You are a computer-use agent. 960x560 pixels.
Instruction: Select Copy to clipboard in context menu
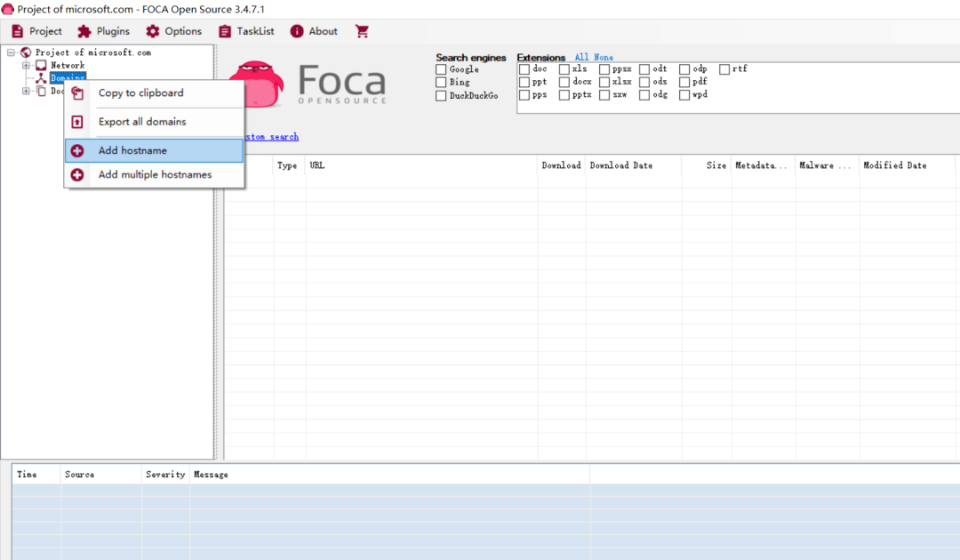pos(155,93)
